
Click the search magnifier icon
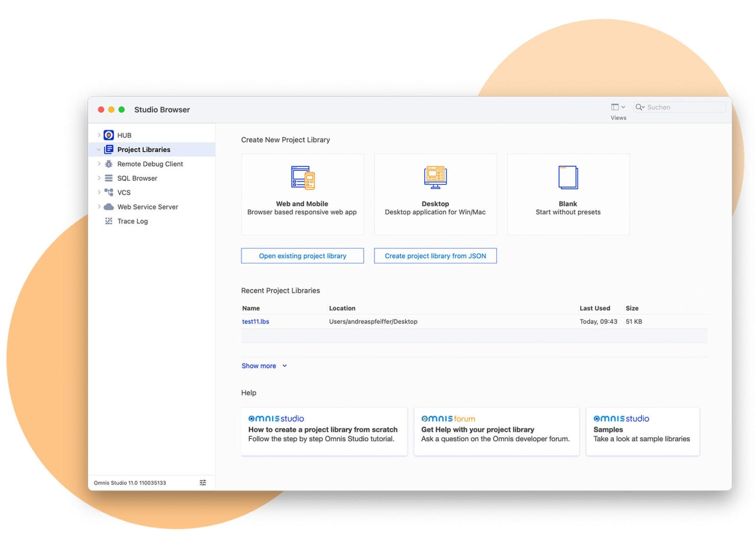[639, 107]
